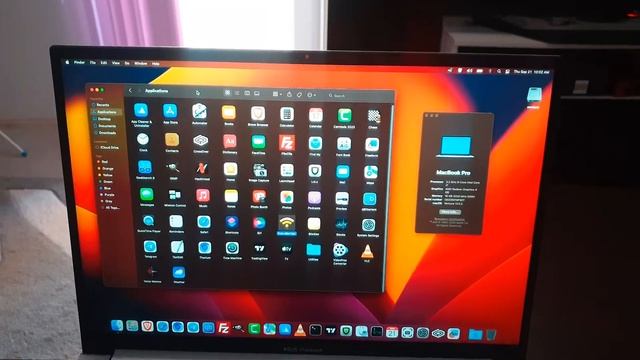Switch Finder to list view

click(x=237, y=93)
